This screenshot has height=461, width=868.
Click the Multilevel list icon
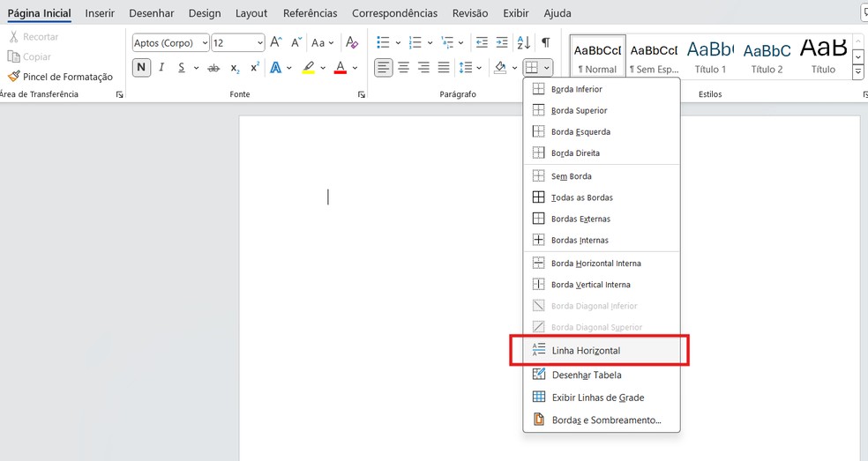(x=447, y=42)
